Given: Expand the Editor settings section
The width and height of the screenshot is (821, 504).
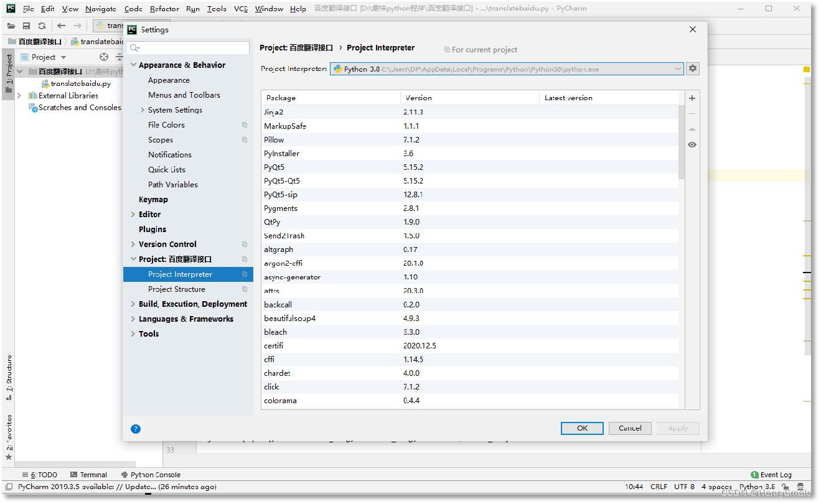Looking at the screenshot, I should coord(133,215).
